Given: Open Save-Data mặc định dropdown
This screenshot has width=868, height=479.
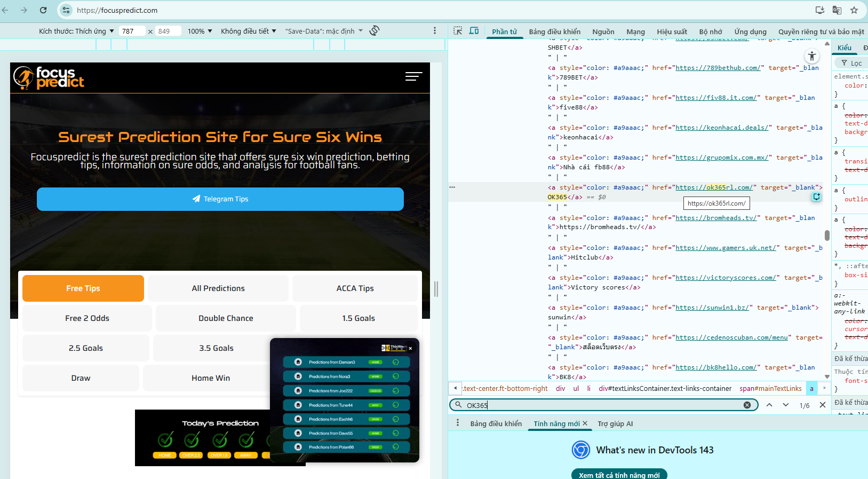Looking at the screenshot, I should pyautogui.click(x=324, y=31).
